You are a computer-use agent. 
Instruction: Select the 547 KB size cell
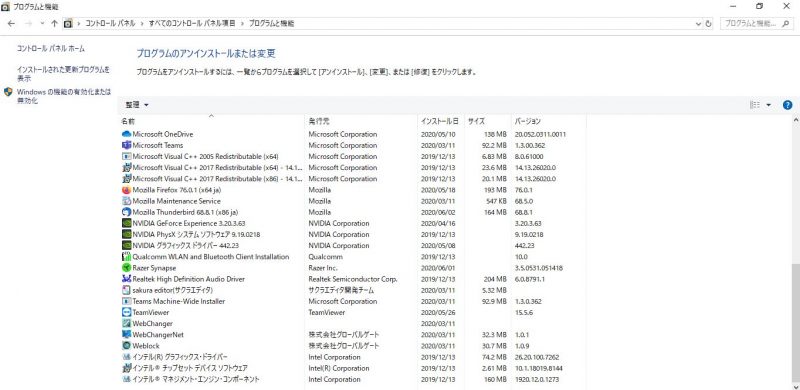click(x=496, y=201)
